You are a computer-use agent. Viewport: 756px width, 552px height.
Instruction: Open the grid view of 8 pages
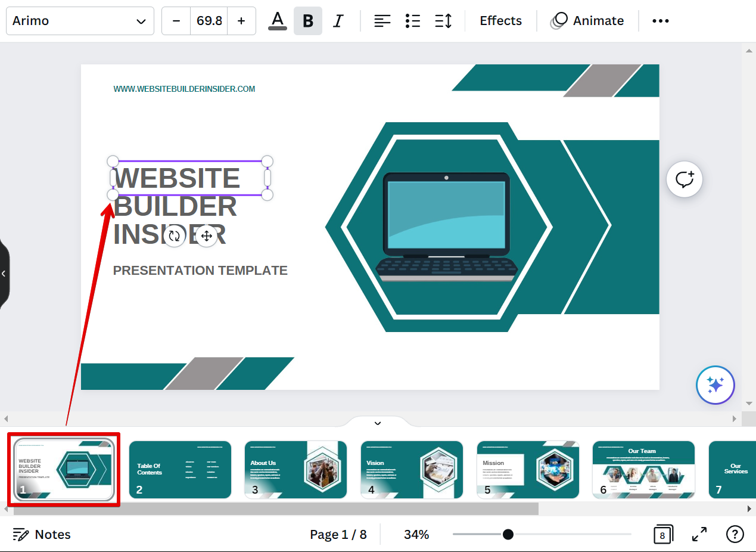(662, 535)
